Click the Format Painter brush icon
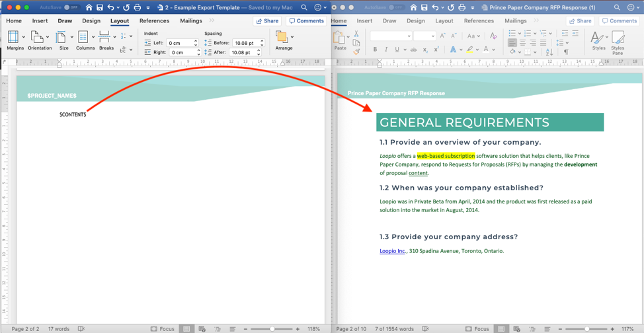The image size is (644, 333). coord(356,52)
